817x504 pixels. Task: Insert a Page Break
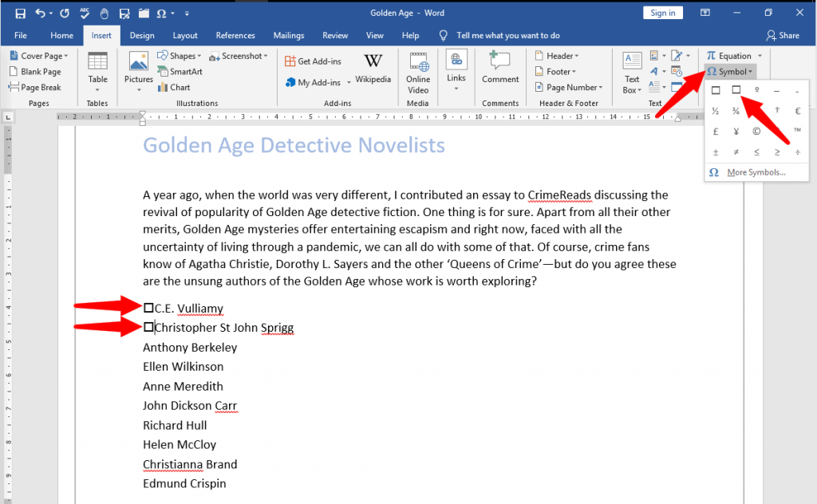[x=35, y=87]
